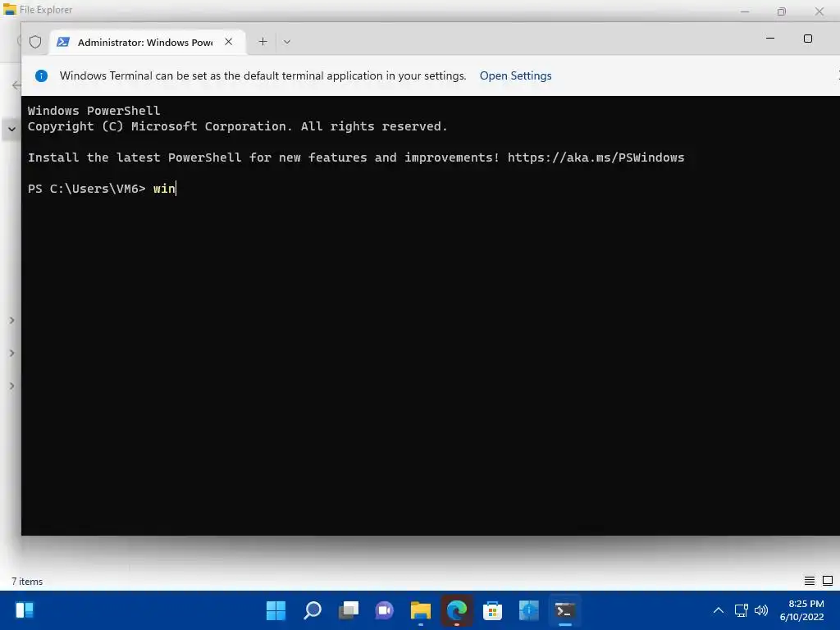Screen dimensions: 840x630
Task: Click the 7 items status text
Action: pos(27,582)
